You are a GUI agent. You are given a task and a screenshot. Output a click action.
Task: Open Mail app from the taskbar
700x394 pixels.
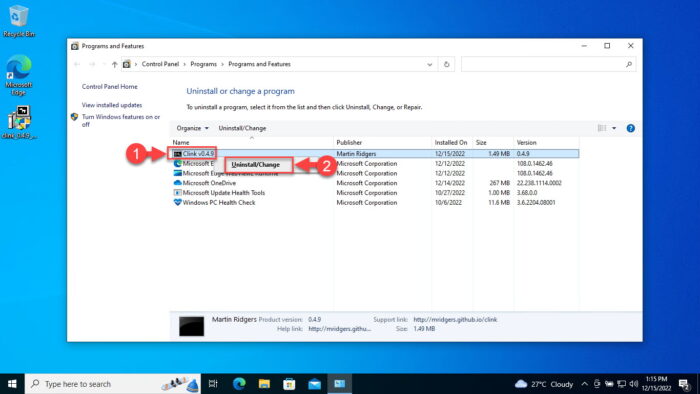[x=314, y=384]
